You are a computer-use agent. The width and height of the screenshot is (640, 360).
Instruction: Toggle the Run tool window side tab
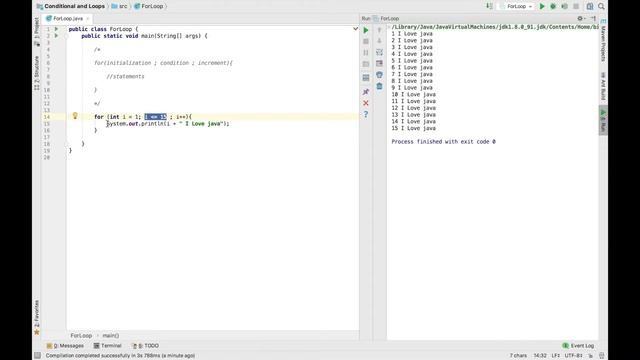click(x=603, y=120)
